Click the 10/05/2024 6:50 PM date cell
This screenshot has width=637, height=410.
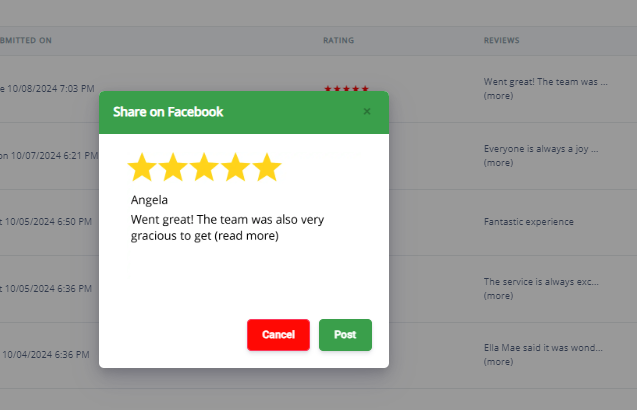(x=46, y=222)
